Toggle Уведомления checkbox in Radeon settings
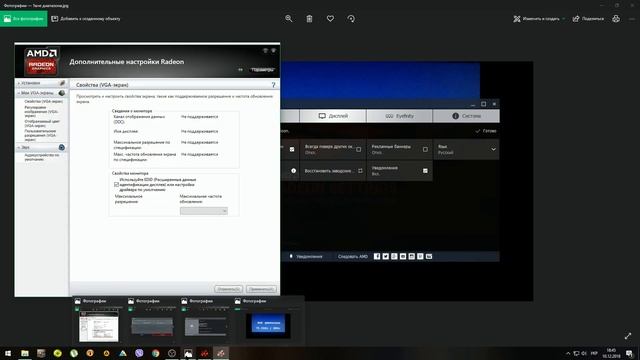Image resolution: width=640 pixels, height=360 pixels. coord(425,171)
